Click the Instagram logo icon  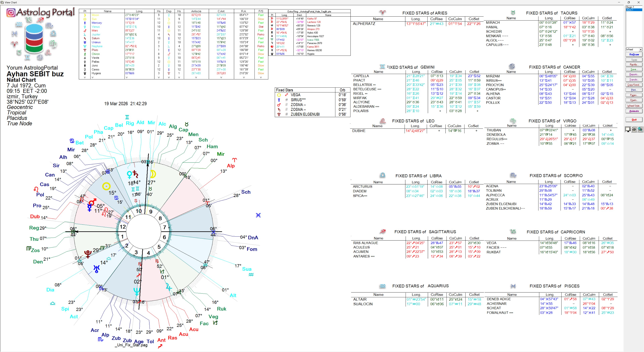click(x=11, y=13)
